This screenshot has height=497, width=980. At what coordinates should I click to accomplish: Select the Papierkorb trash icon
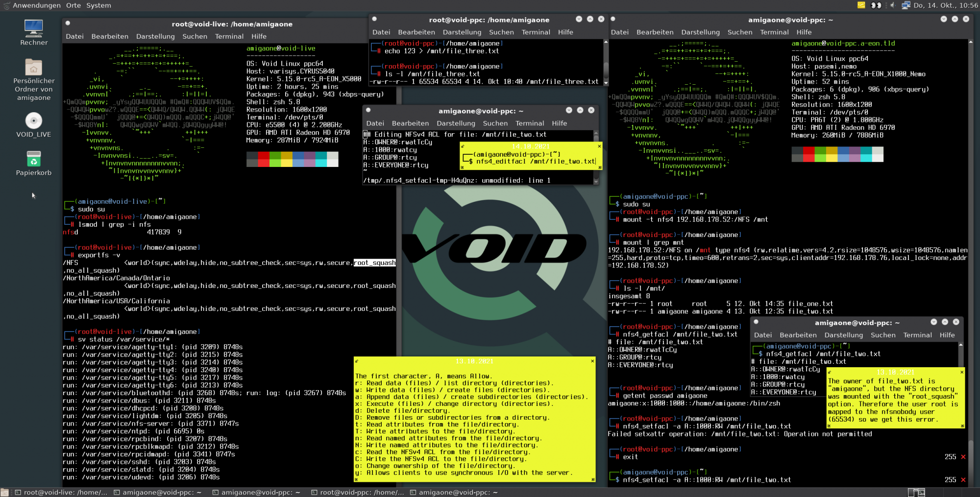point(34,163)
